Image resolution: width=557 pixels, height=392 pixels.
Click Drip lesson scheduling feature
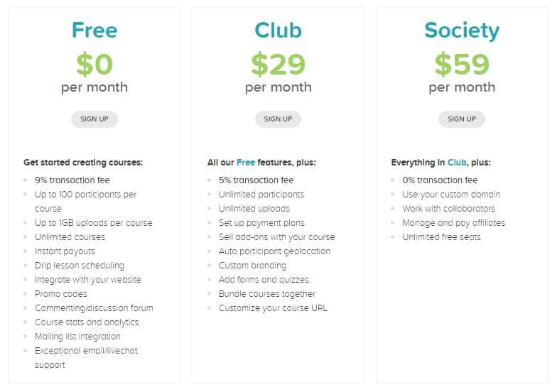tap(80, 266)
